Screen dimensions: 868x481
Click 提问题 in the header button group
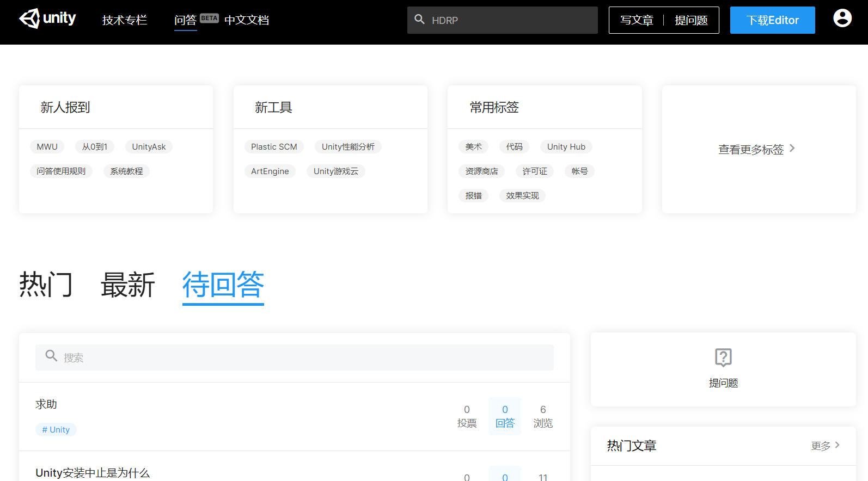tap(691, 20)
